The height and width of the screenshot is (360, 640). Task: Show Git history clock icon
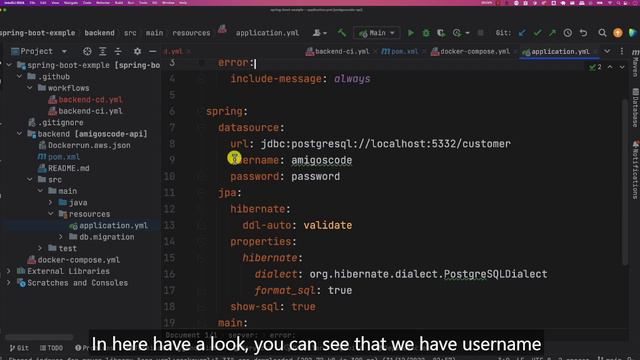click(x=568, y=33)
